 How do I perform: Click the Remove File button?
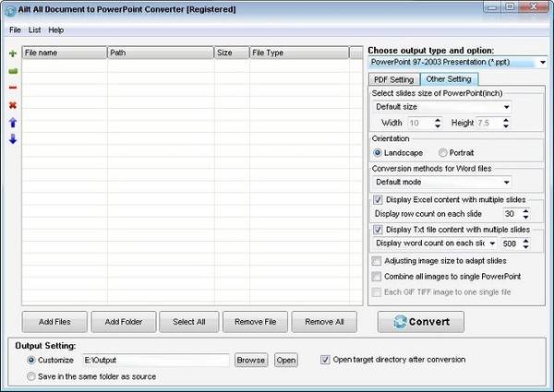(256, 322)
